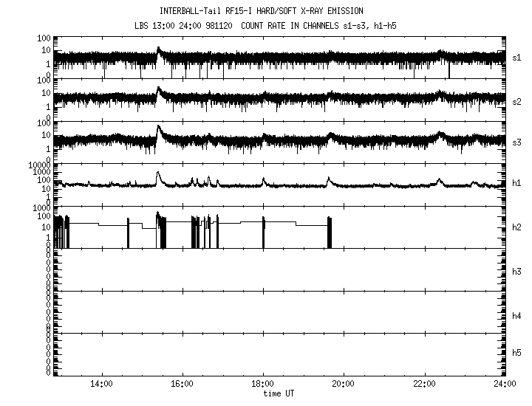Click the 14:00 time axis tick label

100,384
